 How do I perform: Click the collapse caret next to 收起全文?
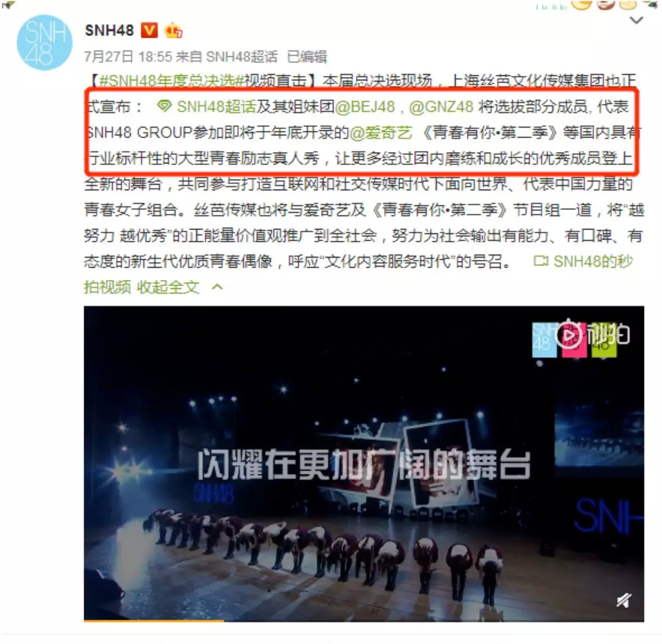click(x=217, y=287)
